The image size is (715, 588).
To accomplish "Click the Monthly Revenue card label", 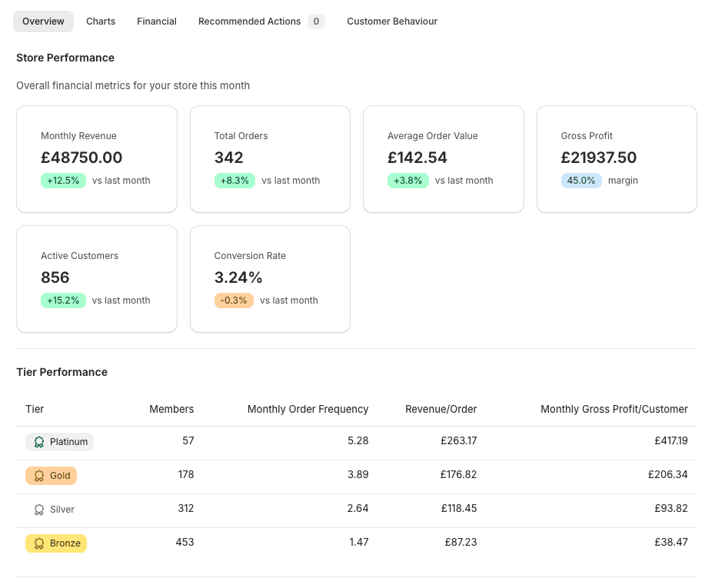I will 78,136.
